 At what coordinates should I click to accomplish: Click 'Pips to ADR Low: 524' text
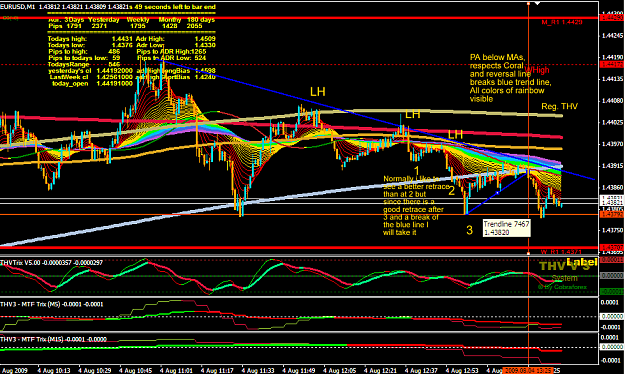pos(171,58)
